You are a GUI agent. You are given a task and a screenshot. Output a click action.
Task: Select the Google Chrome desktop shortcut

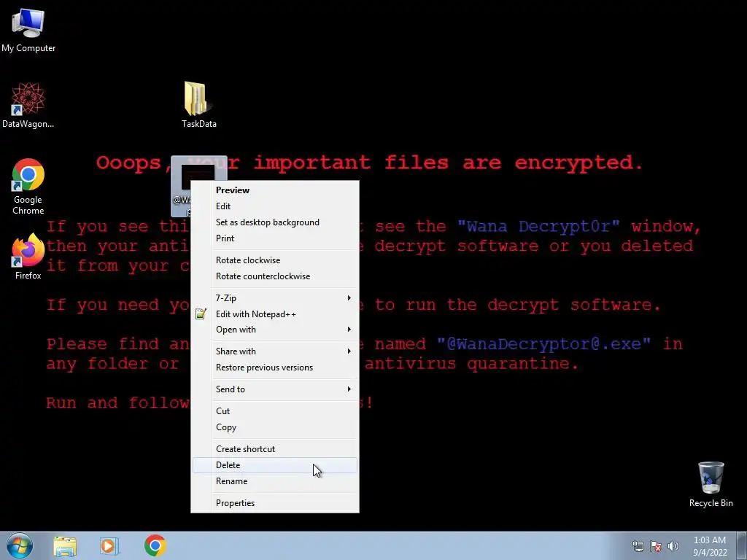(x=28, y=186)
